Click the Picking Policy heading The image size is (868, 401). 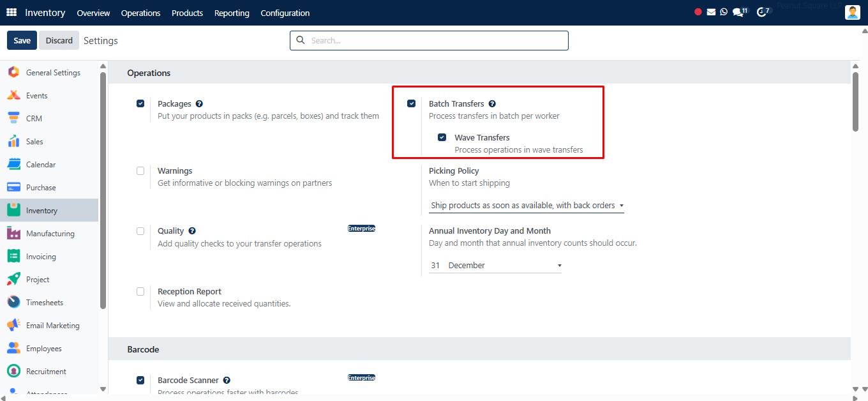454,170
